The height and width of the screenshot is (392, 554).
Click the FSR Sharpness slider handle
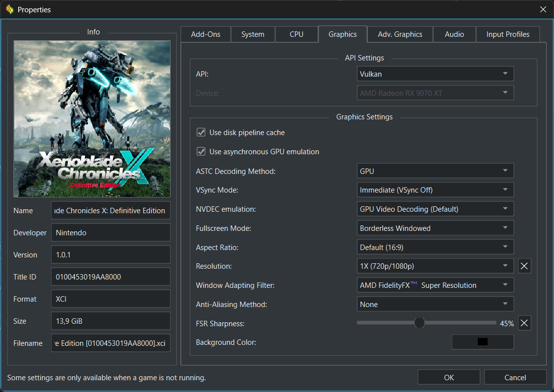click(419, 323)
